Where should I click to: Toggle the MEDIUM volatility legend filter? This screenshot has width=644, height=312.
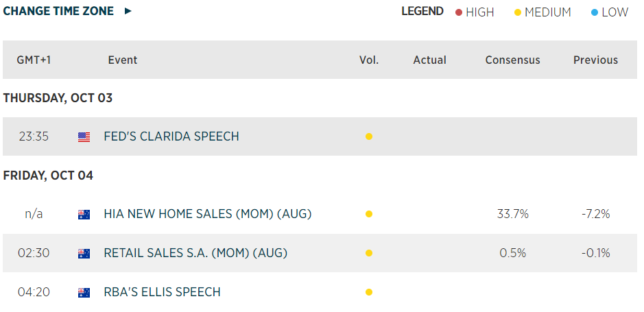point(547,12)
